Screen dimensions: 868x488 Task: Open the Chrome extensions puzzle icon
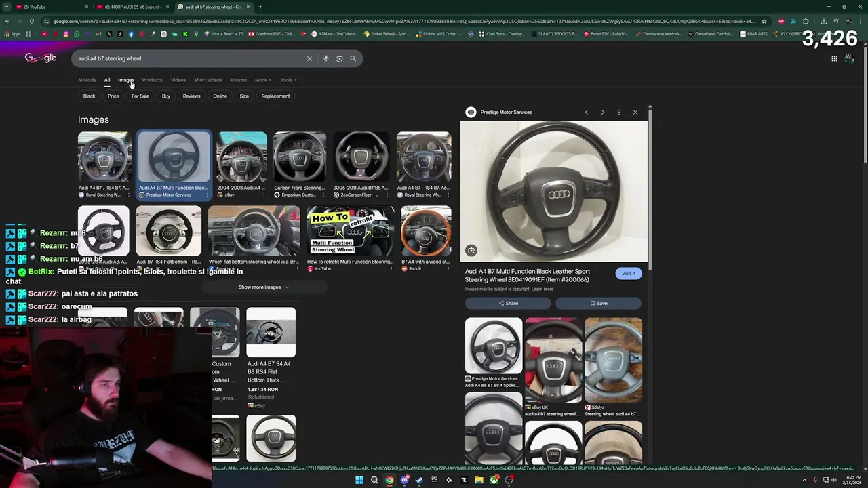point(806,21)
